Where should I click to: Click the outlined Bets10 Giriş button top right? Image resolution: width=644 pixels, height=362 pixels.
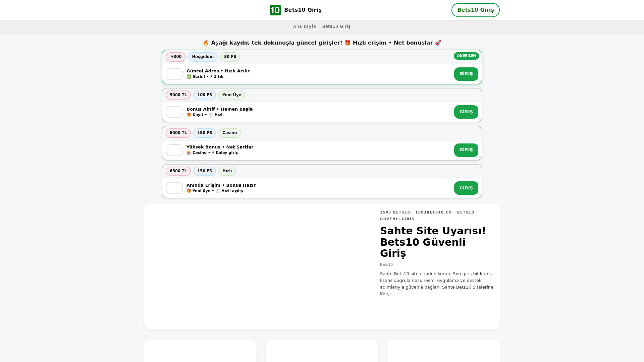[475, 10]
